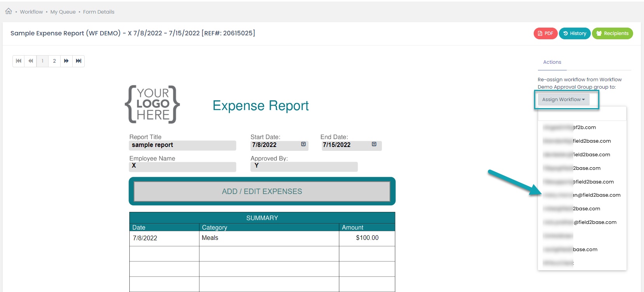Choose assignee ending 'n@field2base.com'
The height and width of the screenshot is (292, 644).
582,195
